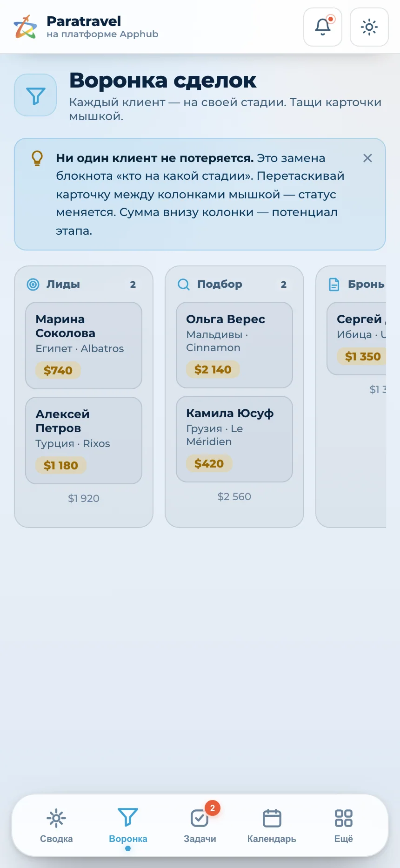The image size is (400, 868).
Task: Click the Подбор column search icon
Action: pos(184,284)
